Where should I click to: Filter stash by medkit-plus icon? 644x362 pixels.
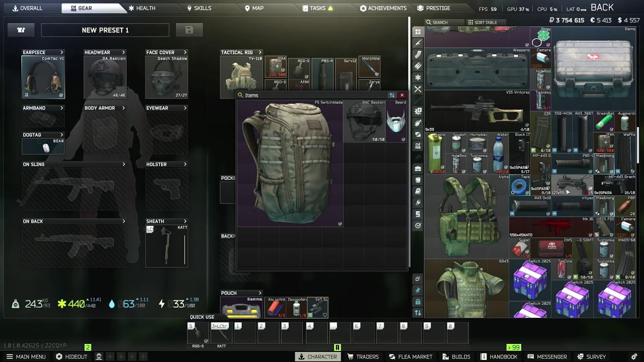click(418, 112)
